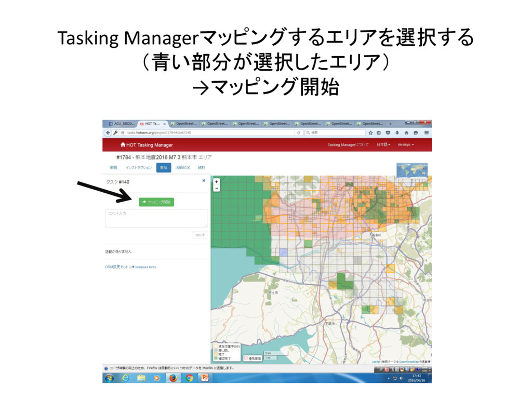Click the 優先度高 pink legend swatch

tap(246, 358)
